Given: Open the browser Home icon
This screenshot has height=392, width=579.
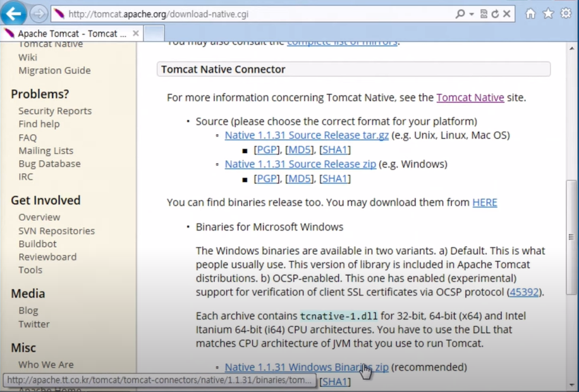Looking at the screenshot, I should click(x=530, y=14).
